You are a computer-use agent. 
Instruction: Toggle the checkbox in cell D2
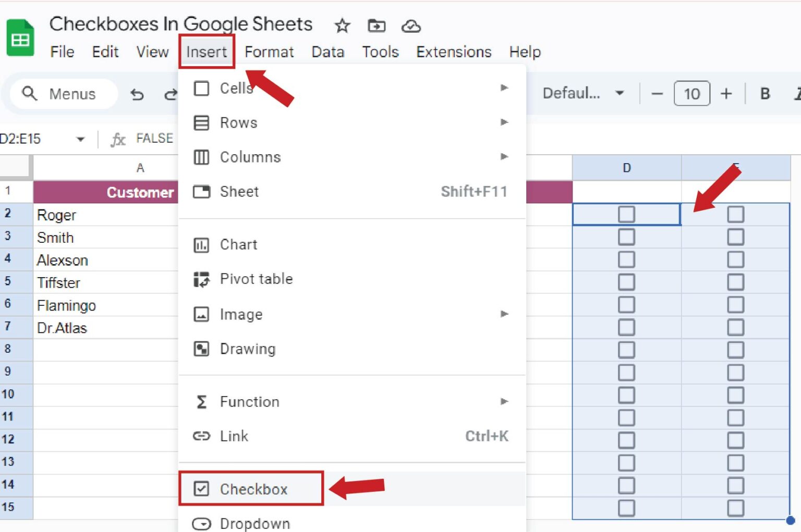coord(626,214)
